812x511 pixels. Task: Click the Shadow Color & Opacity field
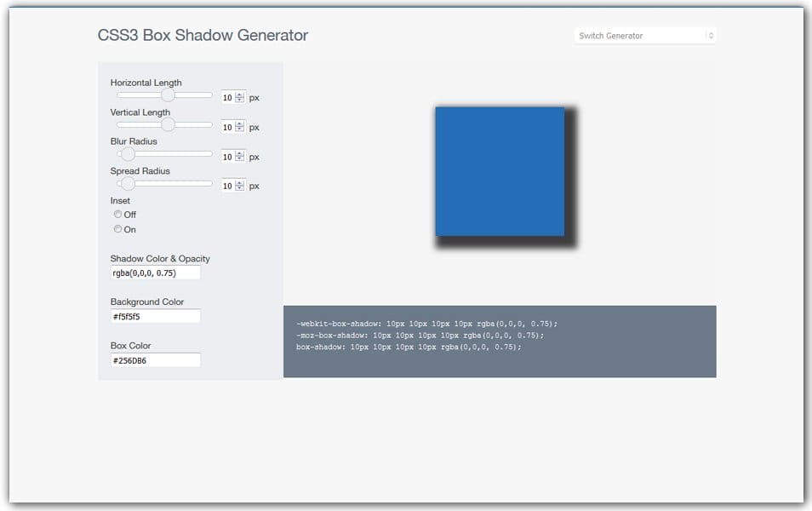[154, 273]
